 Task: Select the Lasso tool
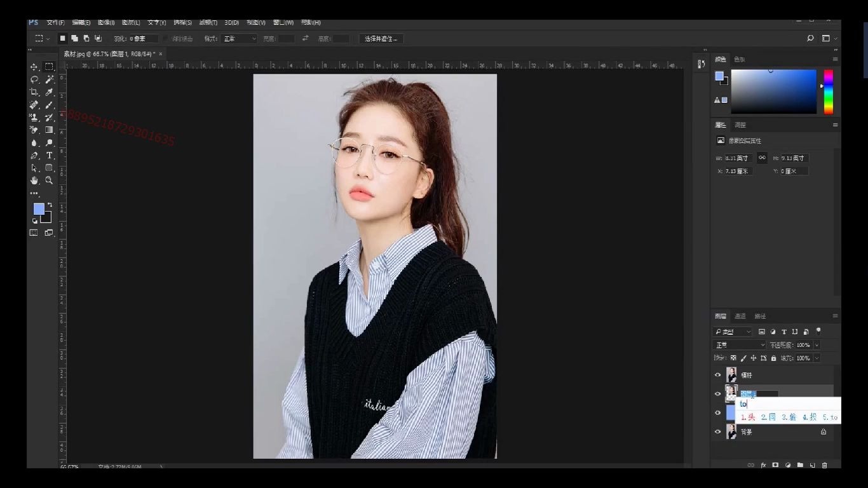point(34,79)
